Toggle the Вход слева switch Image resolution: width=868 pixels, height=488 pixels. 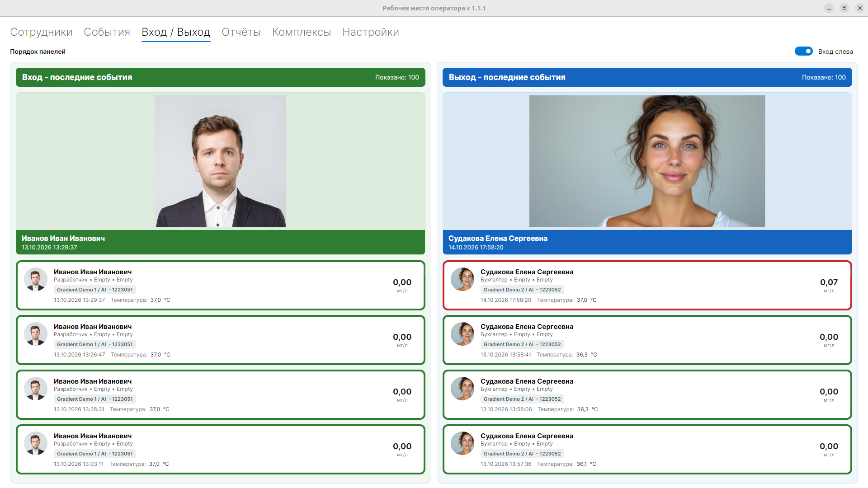click(803, 51)
